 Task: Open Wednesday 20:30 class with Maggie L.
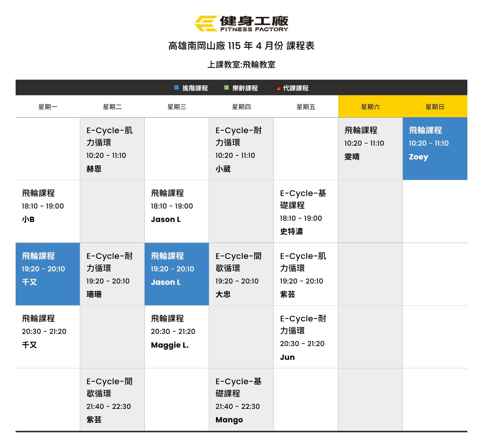[177, 337]
